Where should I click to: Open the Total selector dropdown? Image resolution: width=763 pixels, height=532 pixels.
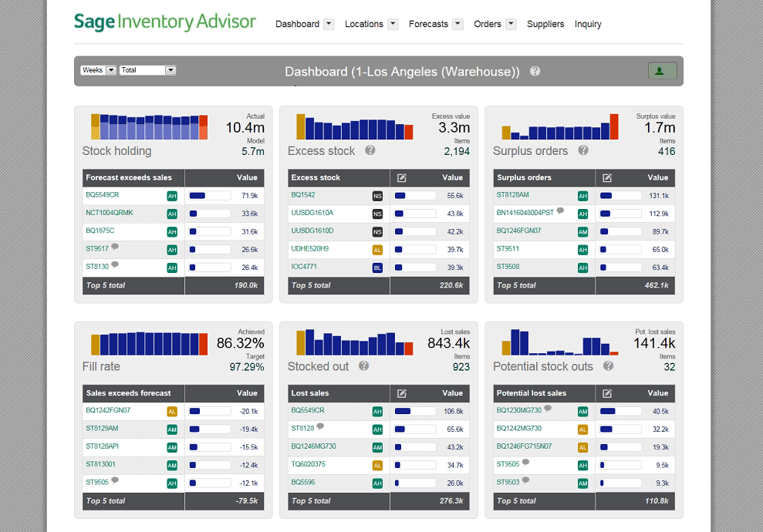point(148,70)
